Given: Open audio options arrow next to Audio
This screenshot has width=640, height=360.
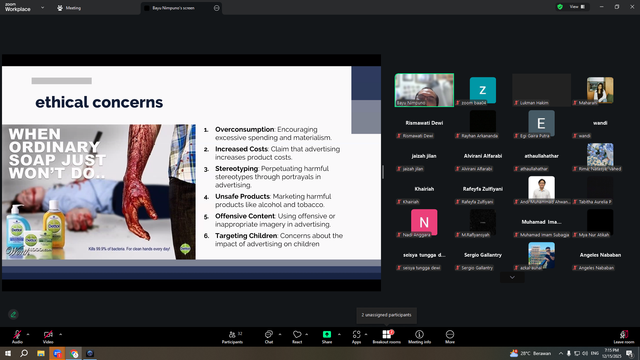Looking at the screenshot, I should coord(28,334).
